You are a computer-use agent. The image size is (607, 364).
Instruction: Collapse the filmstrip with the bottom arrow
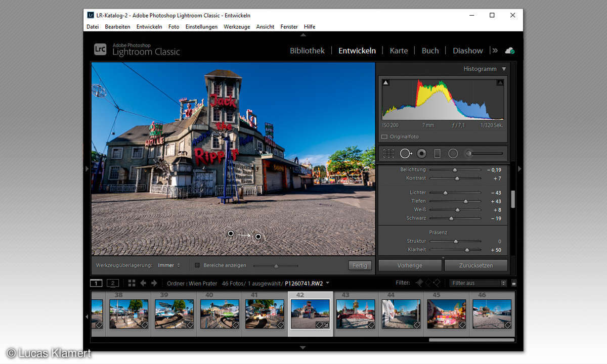coord(303,348)
